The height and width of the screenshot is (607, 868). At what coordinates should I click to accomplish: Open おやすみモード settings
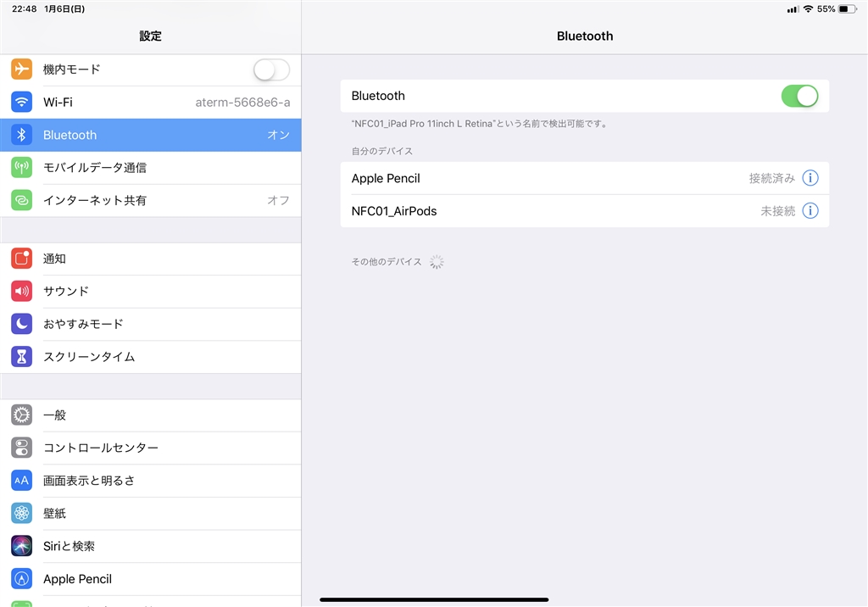(151, 324)
